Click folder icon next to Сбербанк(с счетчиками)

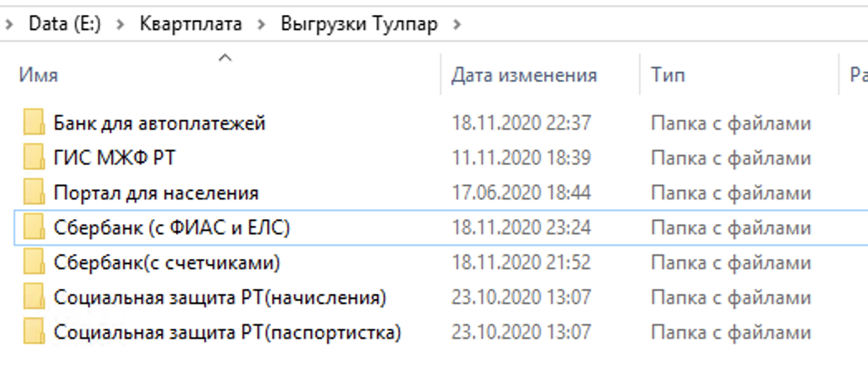pos(34,262)
